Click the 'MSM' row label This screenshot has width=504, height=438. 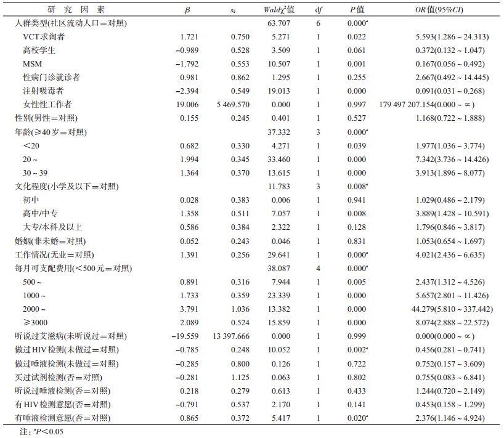[x=32, y=63]
